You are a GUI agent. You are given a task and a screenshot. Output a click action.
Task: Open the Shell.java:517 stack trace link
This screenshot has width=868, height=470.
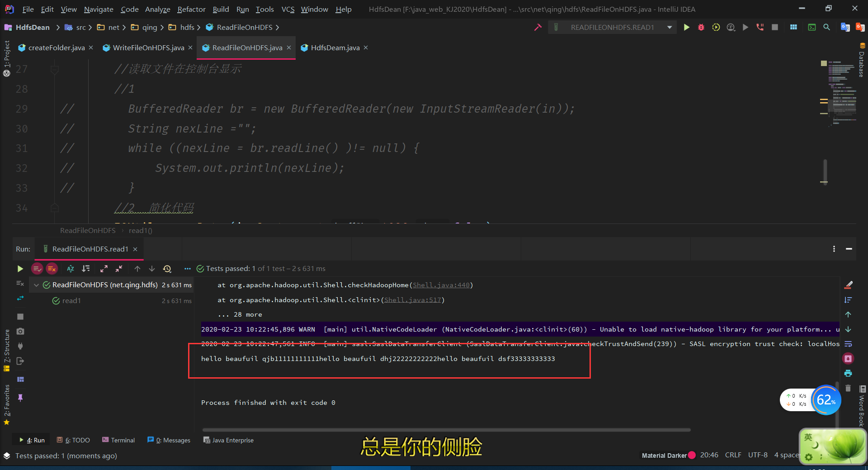[413, 300]
